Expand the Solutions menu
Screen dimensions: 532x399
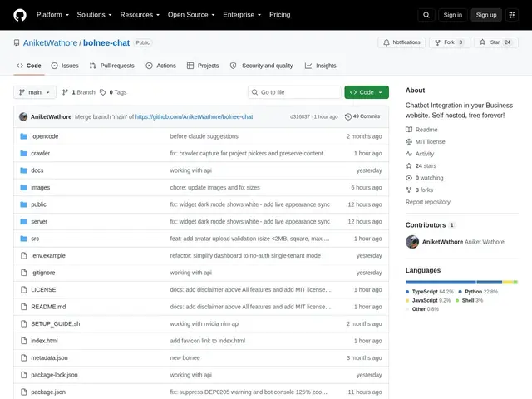click(94, 15)
